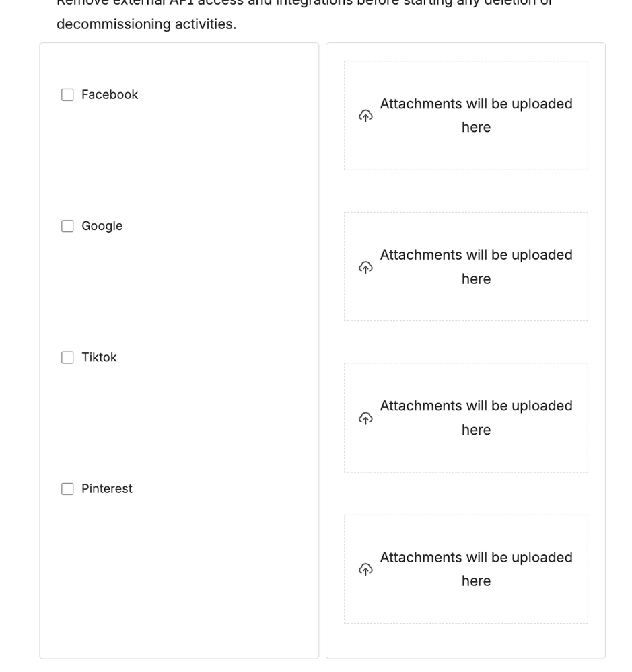The image size is (632, 672).
Task: Click upload cloud icon in first attachment box
Action: (365, 116)
